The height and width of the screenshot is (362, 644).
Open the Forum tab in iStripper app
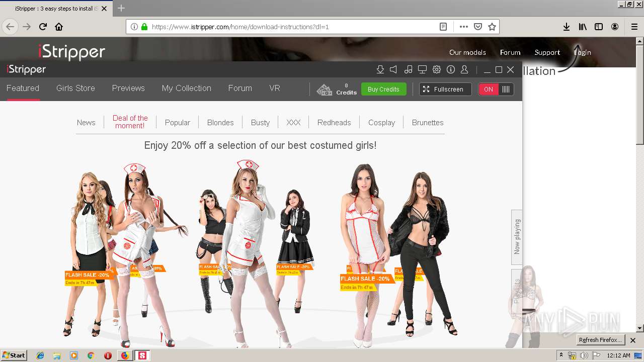click(x=240, y=88)
